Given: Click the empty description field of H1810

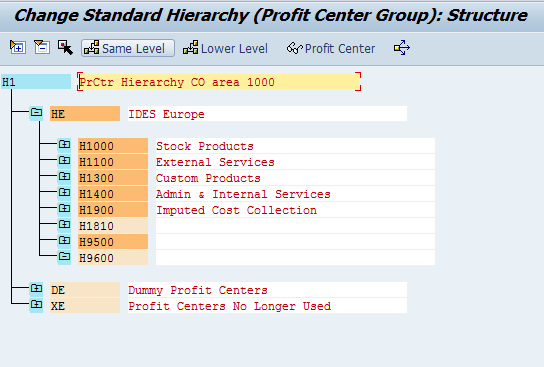Looking at the screenshot, I should pos(295,226).
